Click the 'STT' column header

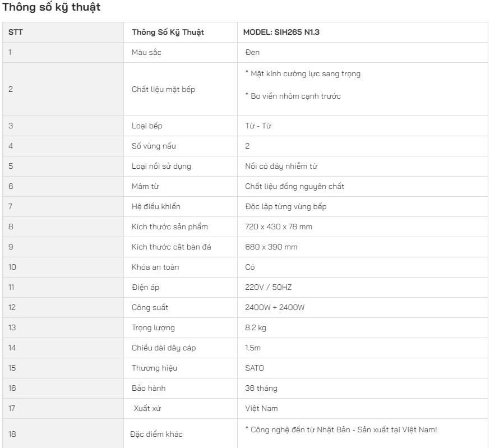coord(16,32)
